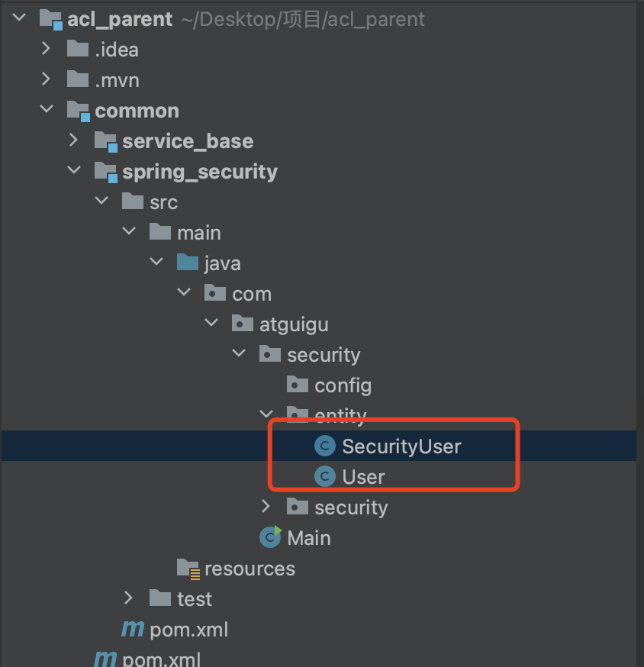Select the acl_parent project root
Screen dimensions: 644x667
pos(120,19)
